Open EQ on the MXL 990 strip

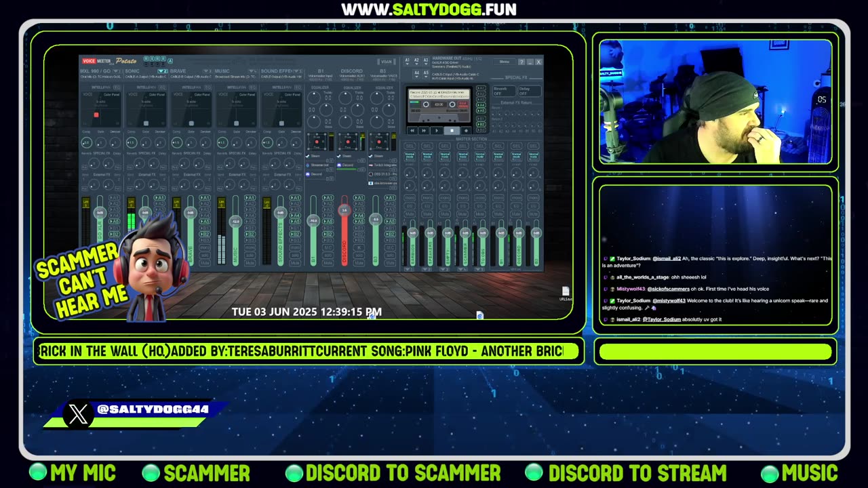pos(117,87)
